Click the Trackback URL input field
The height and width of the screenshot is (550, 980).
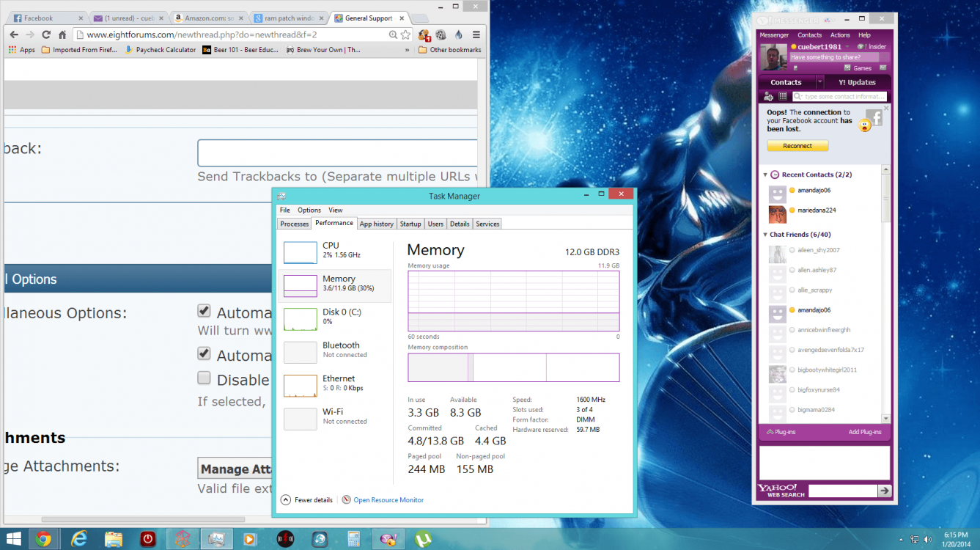point(337,153)
